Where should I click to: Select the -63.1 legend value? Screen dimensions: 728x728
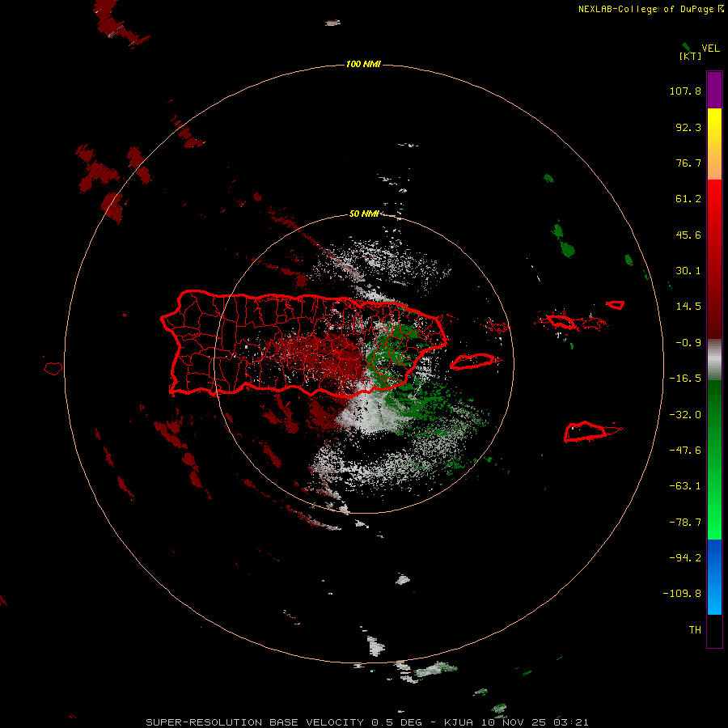[x=685, y=486]
